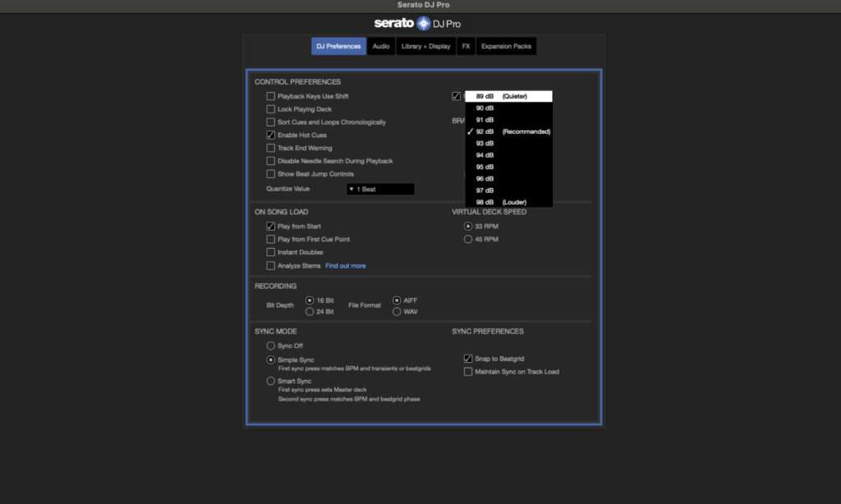Enable Playback Keys Use Shift
Image resolution: width=841 pixels, height=504 pixels.
pyautogui.click(x=270, y=96)
